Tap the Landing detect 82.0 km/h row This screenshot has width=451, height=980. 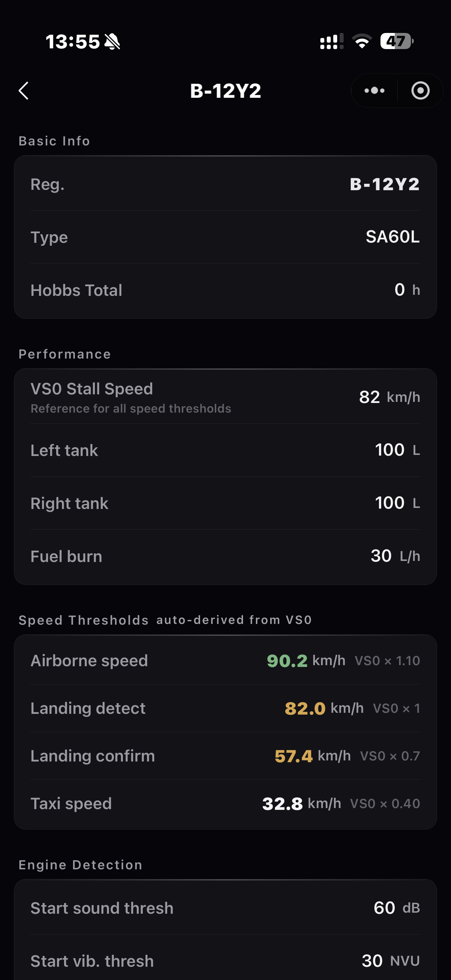(x=225, y=708)
